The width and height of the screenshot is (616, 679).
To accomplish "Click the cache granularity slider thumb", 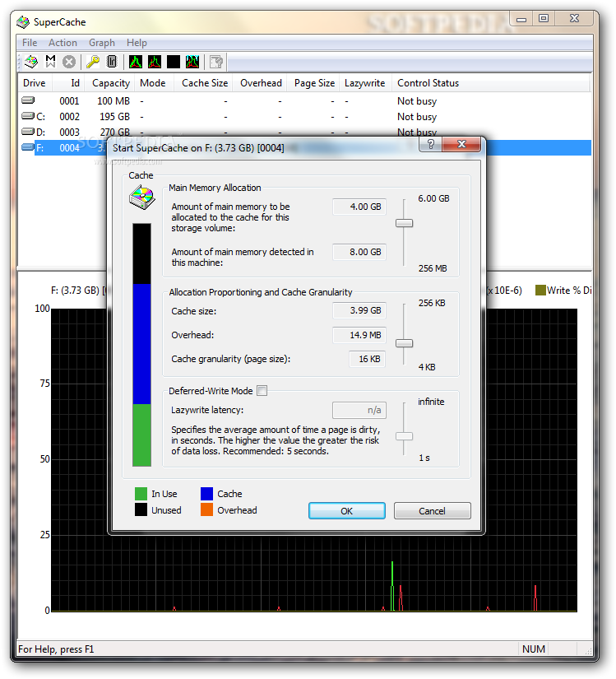I will pyautogui.click(x=405, y=343).
